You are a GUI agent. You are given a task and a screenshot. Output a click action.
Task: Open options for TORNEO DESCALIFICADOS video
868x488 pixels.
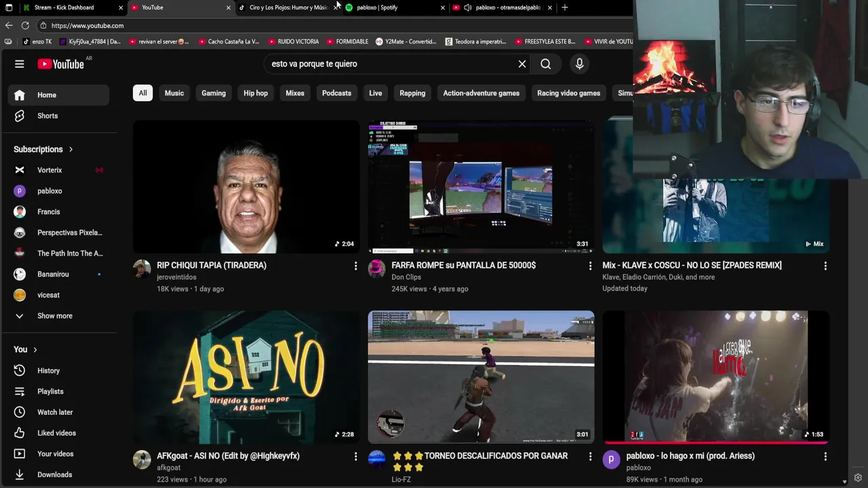tap(590, 457)
